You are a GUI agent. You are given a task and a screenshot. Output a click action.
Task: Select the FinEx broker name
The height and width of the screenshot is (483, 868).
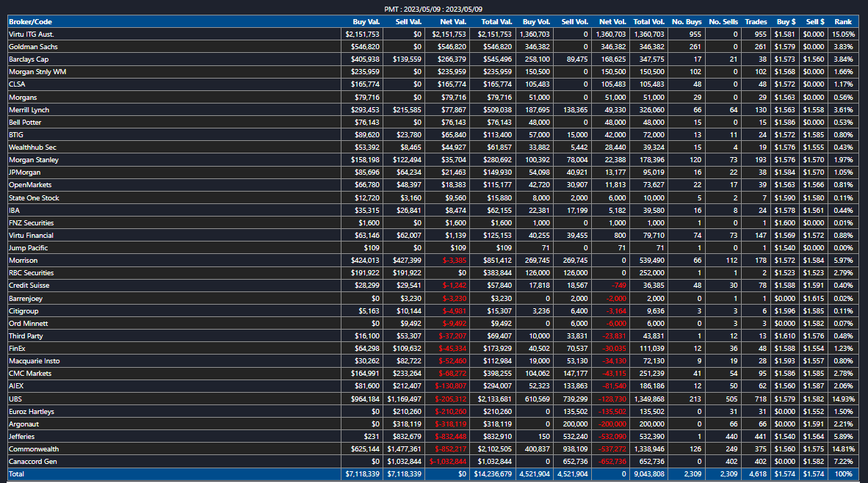coord(17,349)
